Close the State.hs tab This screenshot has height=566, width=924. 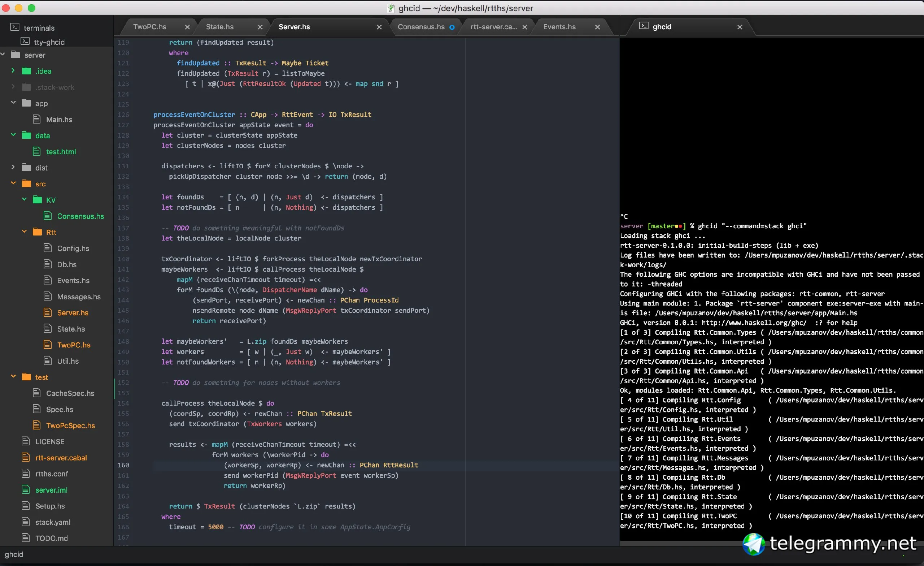tap(260, 27)
